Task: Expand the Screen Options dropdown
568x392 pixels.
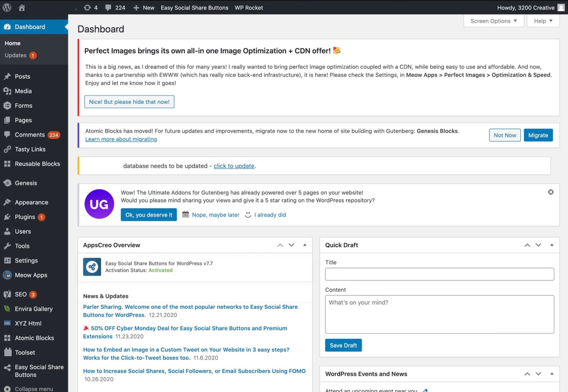Action: click(493, 21)
